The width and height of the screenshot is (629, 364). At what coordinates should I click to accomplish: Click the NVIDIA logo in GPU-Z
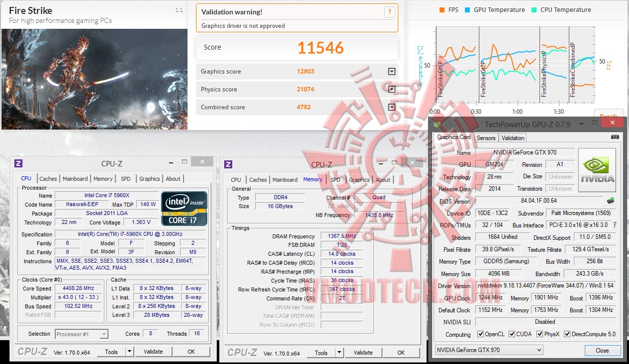coord(597,170)
